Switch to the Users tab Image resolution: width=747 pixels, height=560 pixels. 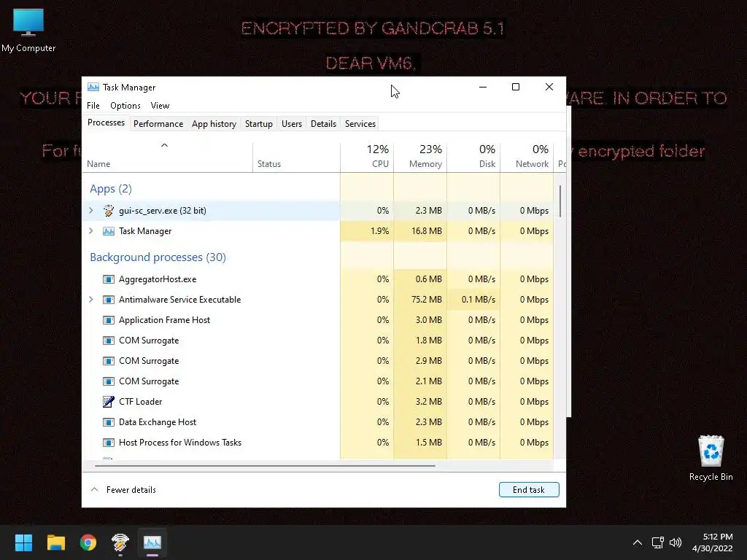292,124
